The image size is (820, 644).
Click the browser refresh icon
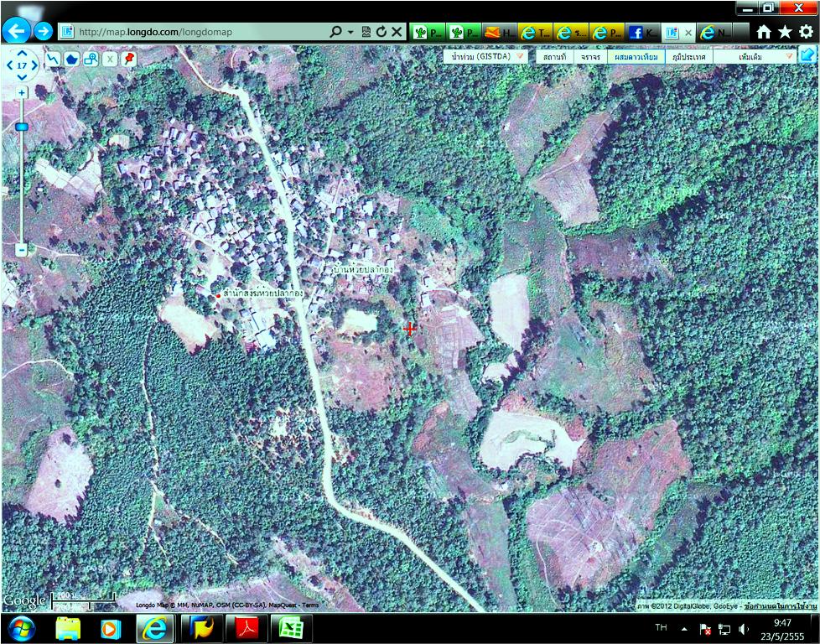pos(381,32)
